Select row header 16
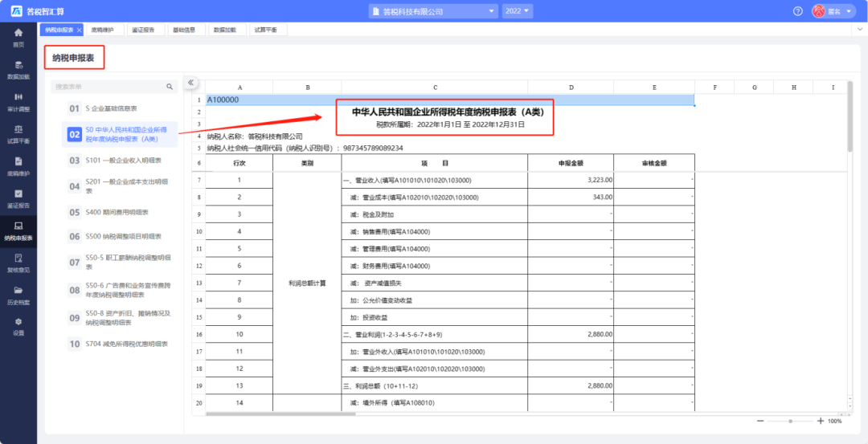 tap(199, 335)
